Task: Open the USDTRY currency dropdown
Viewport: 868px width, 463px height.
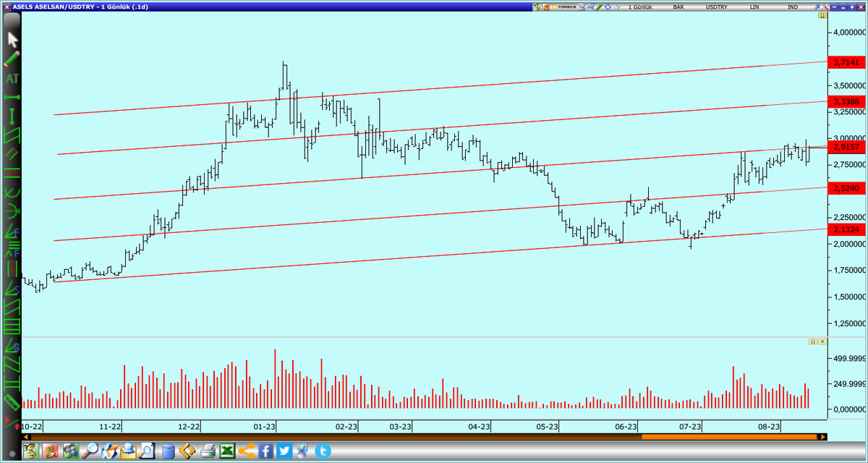Action: [x=717, y=7]
